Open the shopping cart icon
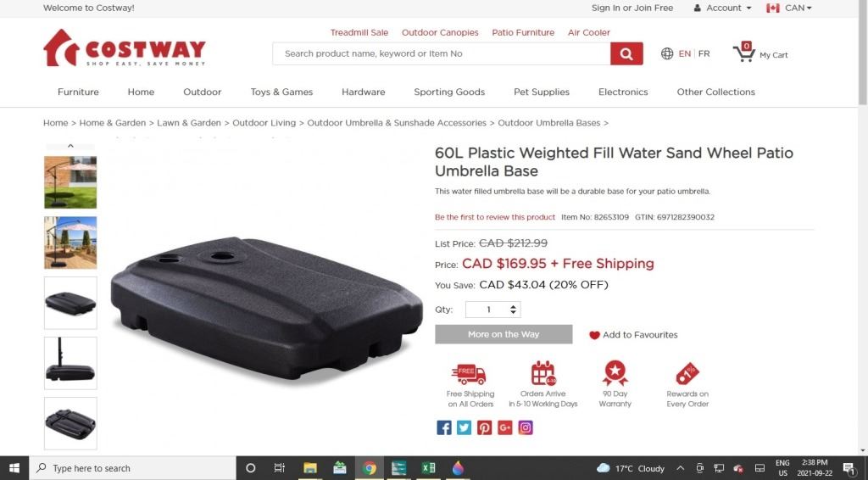 (x=743, y=52)
